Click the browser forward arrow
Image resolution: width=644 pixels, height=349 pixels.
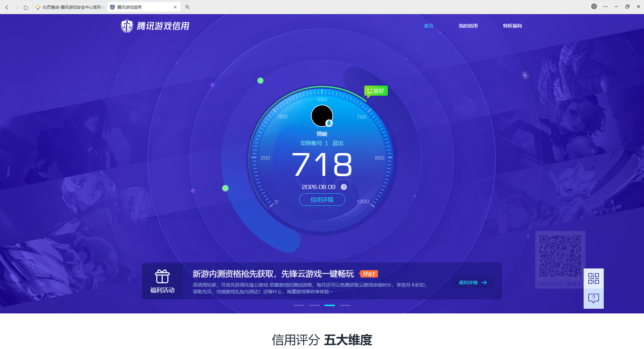tap(17, 7)
